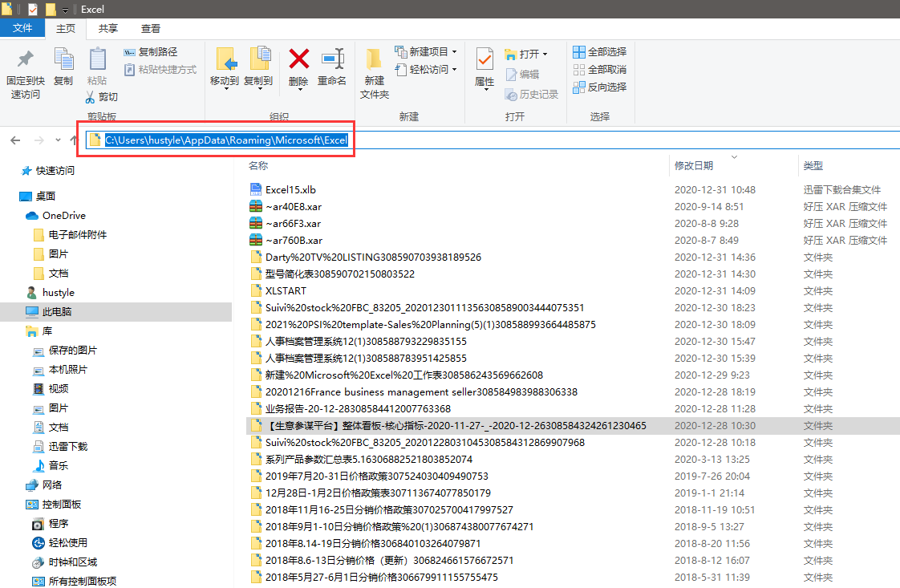The width and height of the screenshot is (900, 588).
Task: Paste shortcut via 粘贴快捷方式
Action: point(160,70)
